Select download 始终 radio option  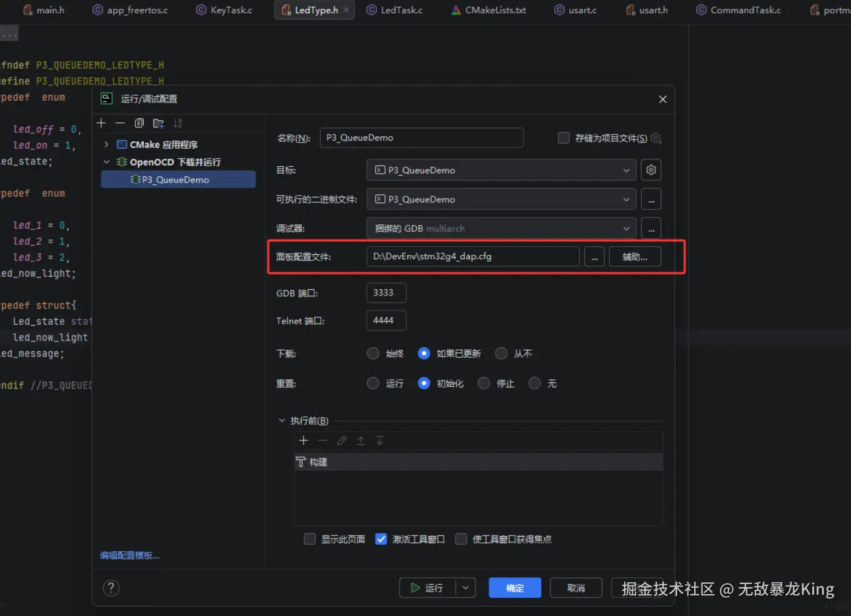point(373,354)
